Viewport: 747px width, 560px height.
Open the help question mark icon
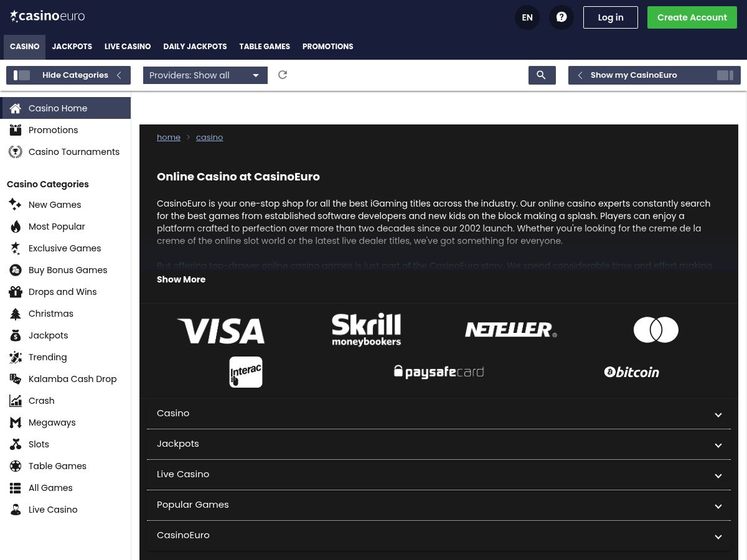click(x=561, y=17)
